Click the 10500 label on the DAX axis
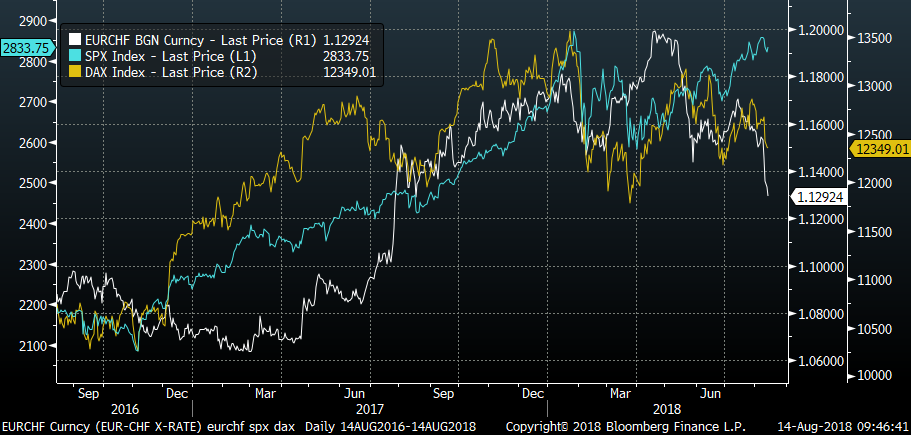 [874, 329]
